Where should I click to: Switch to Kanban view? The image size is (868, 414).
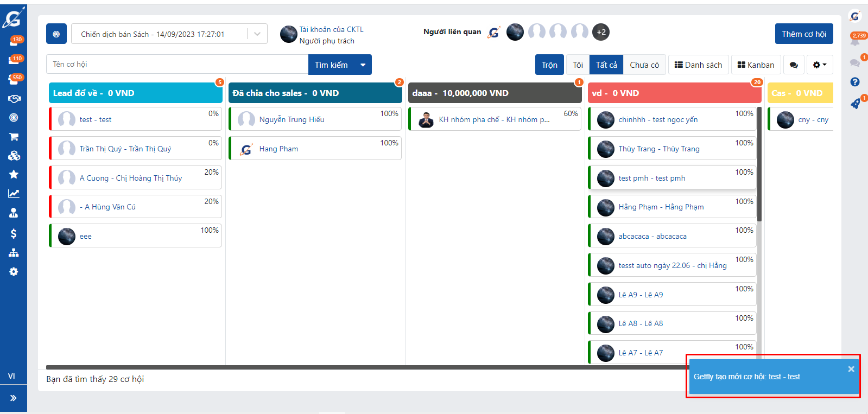coord(756,65)
